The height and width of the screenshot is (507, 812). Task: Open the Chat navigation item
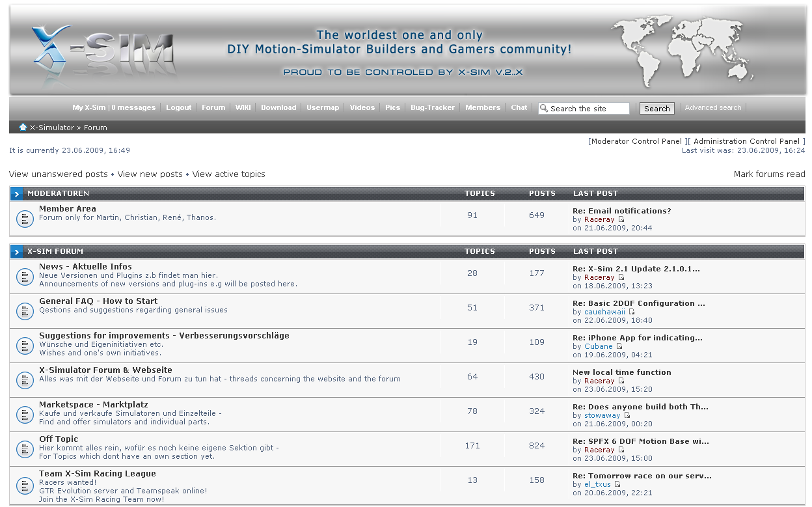coord(519,107)
